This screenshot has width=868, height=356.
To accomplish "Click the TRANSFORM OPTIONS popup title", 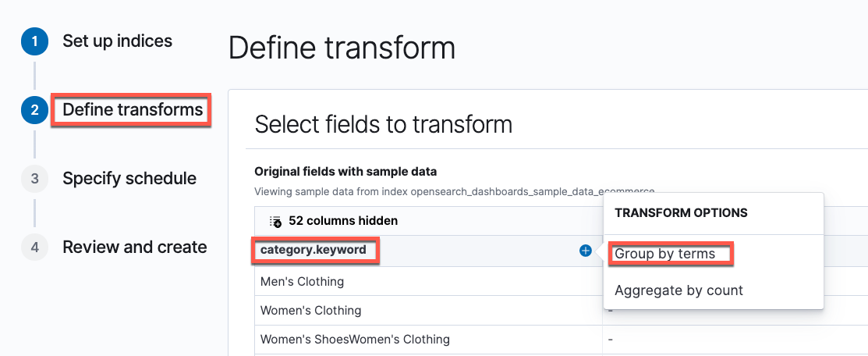I will click(681, 212).
